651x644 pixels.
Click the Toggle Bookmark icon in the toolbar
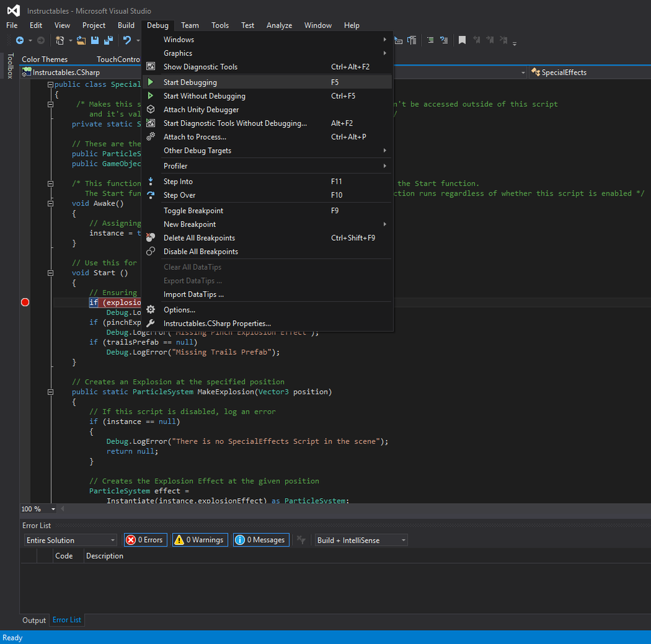[462, 40]
